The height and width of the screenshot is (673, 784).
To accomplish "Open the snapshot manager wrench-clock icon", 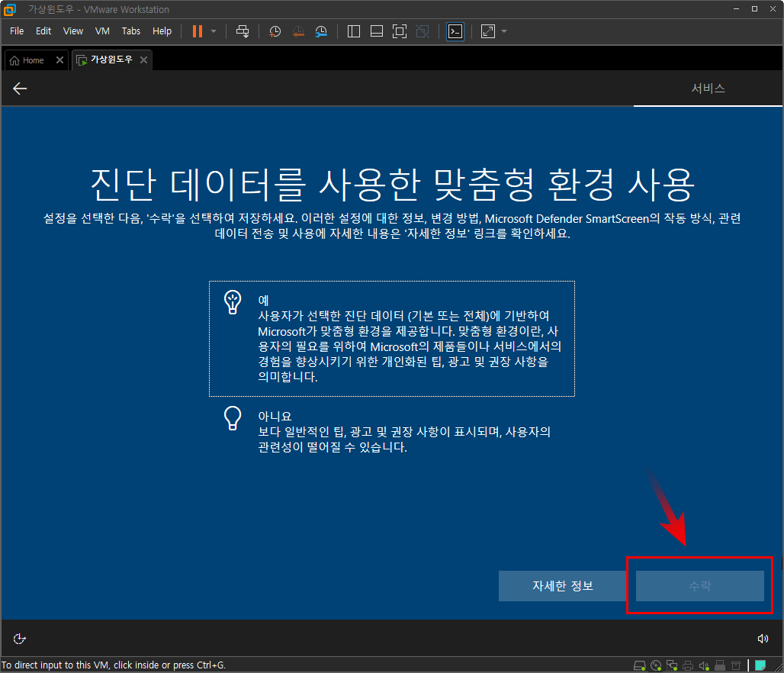I will pyautogui.click(x=321, y=31).
